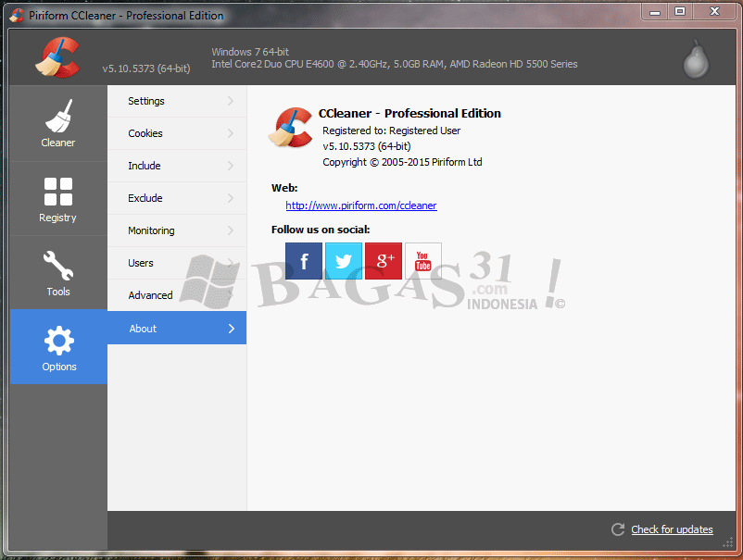Click the YouTube social icon
Screen dimensions: 743x560
click(423, 261)
